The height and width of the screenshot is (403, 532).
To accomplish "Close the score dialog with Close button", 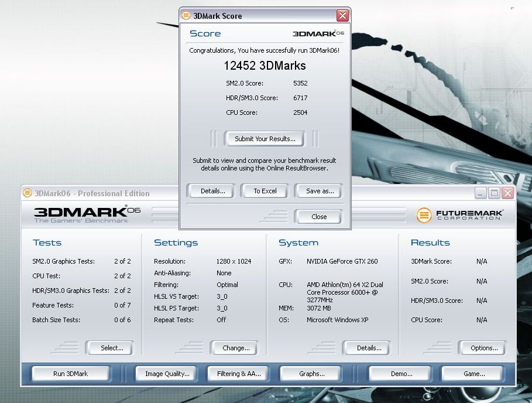I will pyautogui.click(x=319, y=217).
